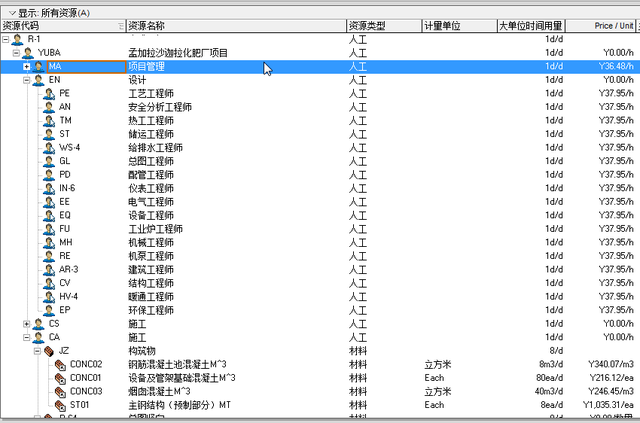Click the R-1 labor resource icon
Screen dimensions: 640x423
click(18, 40)
